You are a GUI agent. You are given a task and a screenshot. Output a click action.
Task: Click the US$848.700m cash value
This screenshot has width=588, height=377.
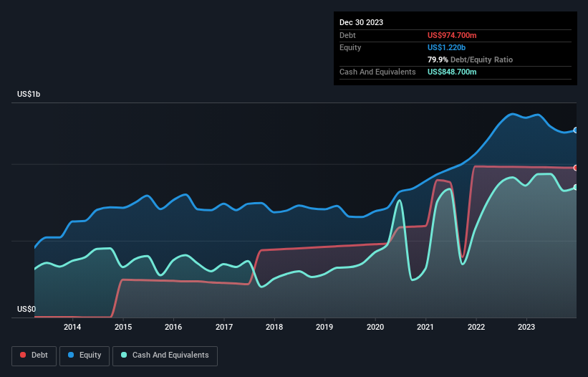(x=452, y=72)
